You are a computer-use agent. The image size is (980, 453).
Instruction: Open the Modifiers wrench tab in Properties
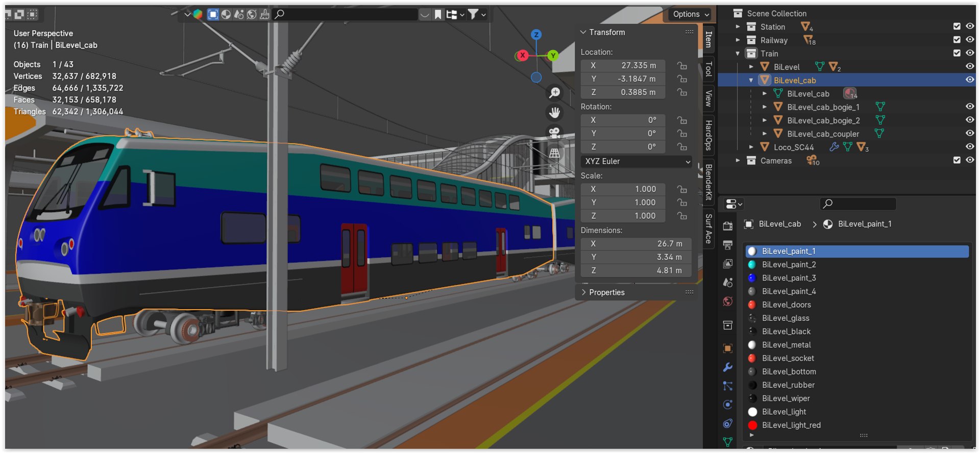point(728,367)
